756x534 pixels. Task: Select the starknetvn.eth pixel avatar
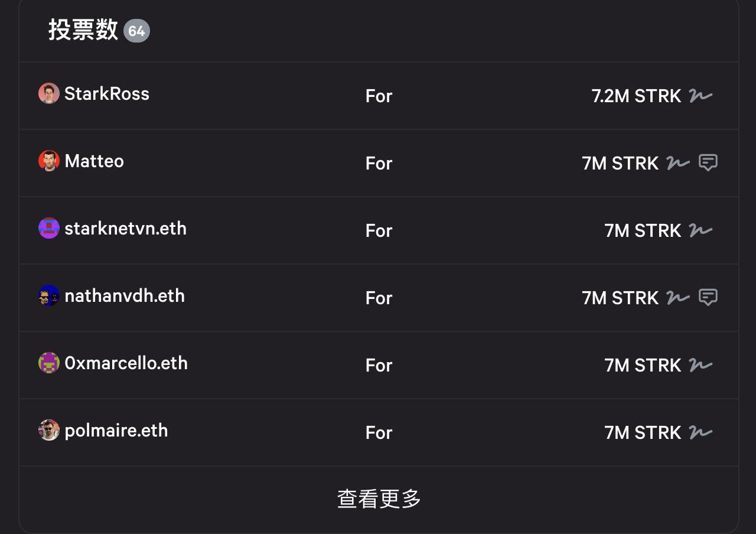(49, 228)
